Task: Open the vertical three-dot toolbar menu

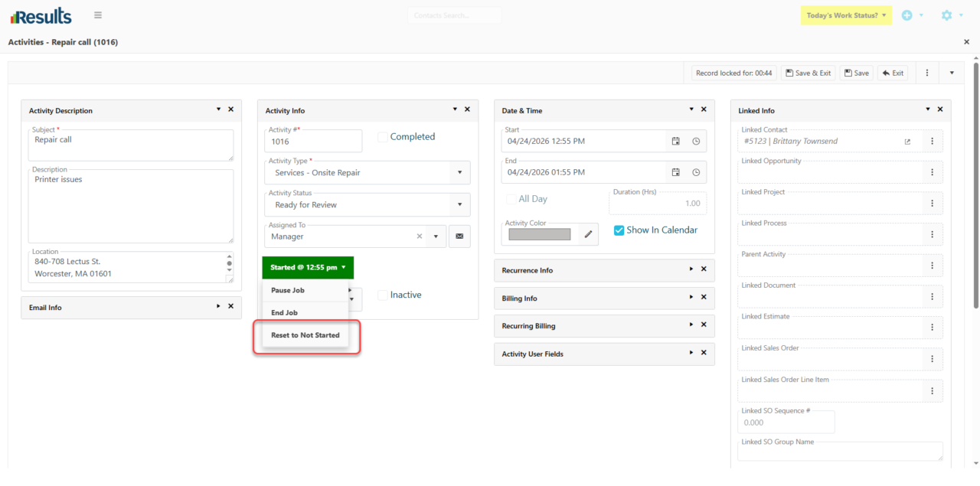Action: 927,73
